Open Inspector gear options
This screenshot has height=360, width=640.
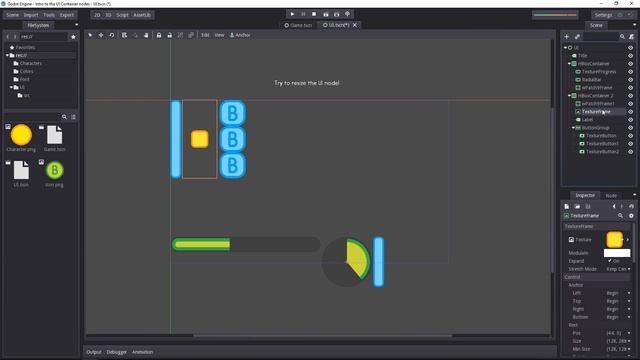coord(631,216)
